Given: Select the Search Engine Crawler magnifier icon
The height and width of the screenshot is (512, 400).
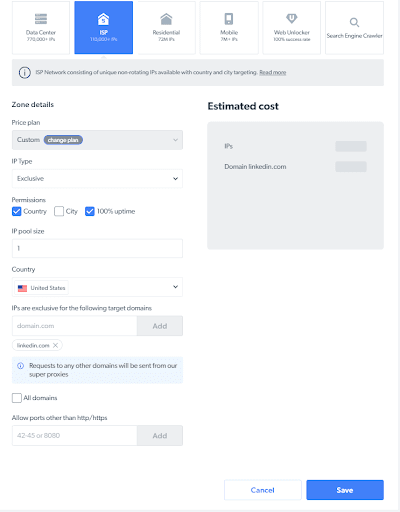Looking at the screenshot, I should point(354,22).
